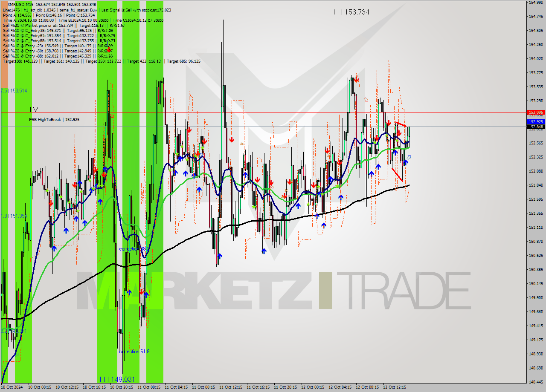Click the '11 Oct 12:15' time axis label
The width and height of the screenshot is (546, 392).
[x=231, y=387]
